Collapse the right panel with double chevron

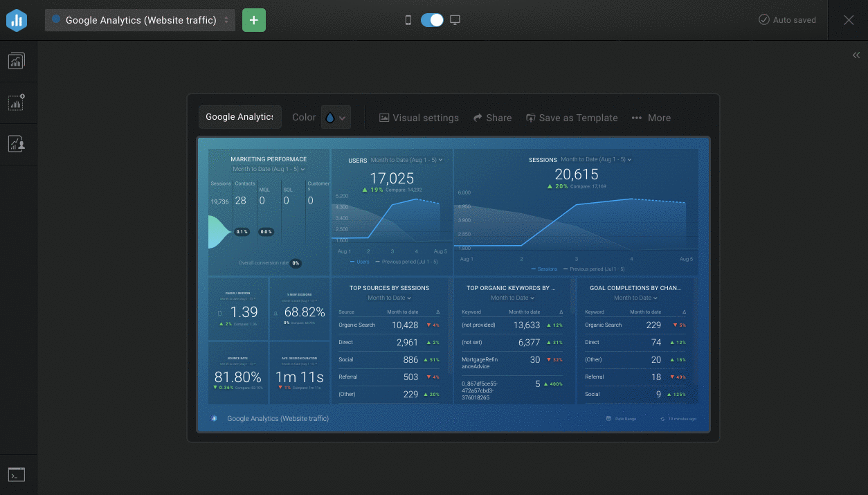pos(856,55)
